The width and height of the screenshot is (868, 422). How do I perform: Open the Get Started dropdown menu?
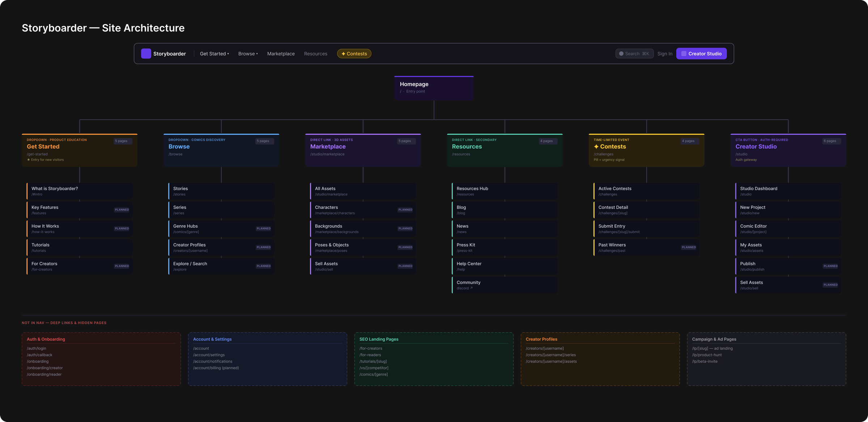tap(214, 53)
